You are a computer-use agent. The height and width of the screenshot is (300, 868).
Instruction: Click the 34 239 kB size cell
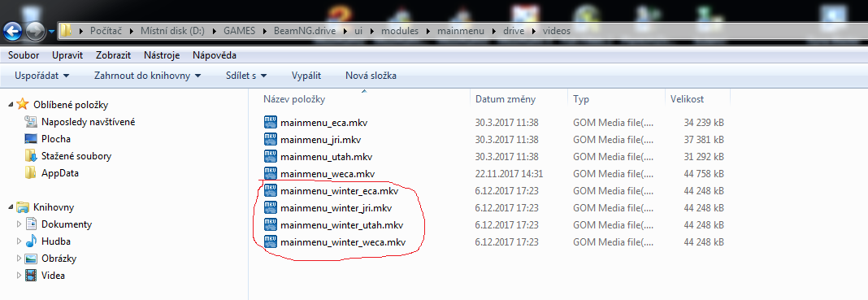coord(704,123)
